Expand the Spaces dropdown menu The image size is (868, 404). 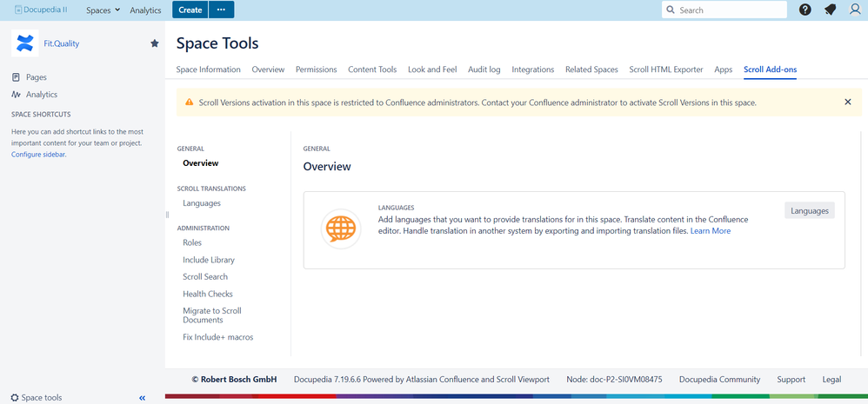pyautogui.click(x=103, y=10)
